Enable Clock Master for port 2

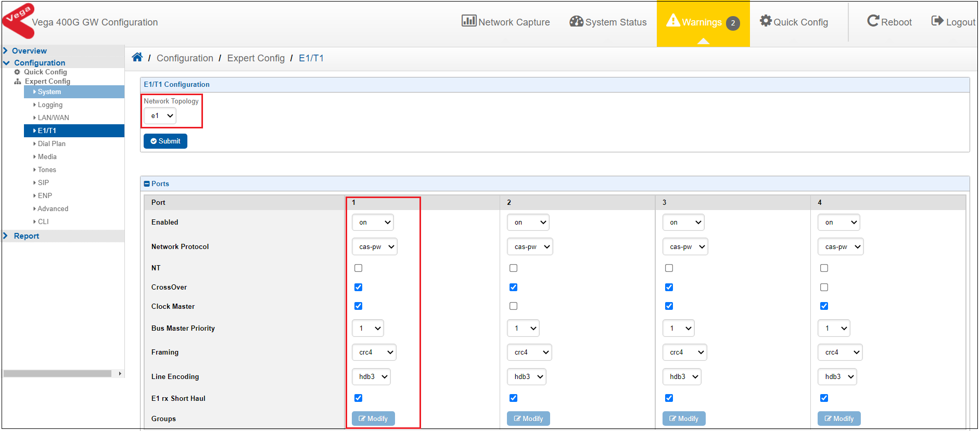click(513, 306)
